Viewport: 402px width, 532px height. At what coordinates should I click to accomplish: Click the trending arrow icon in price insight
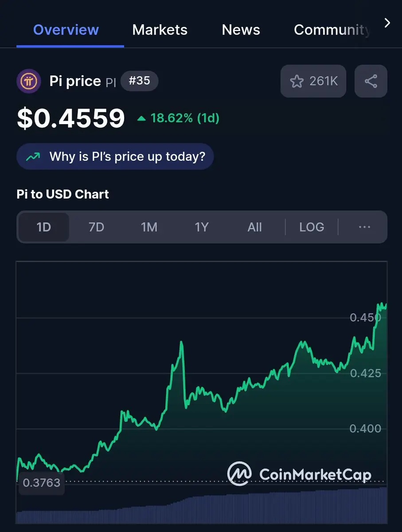33,156
